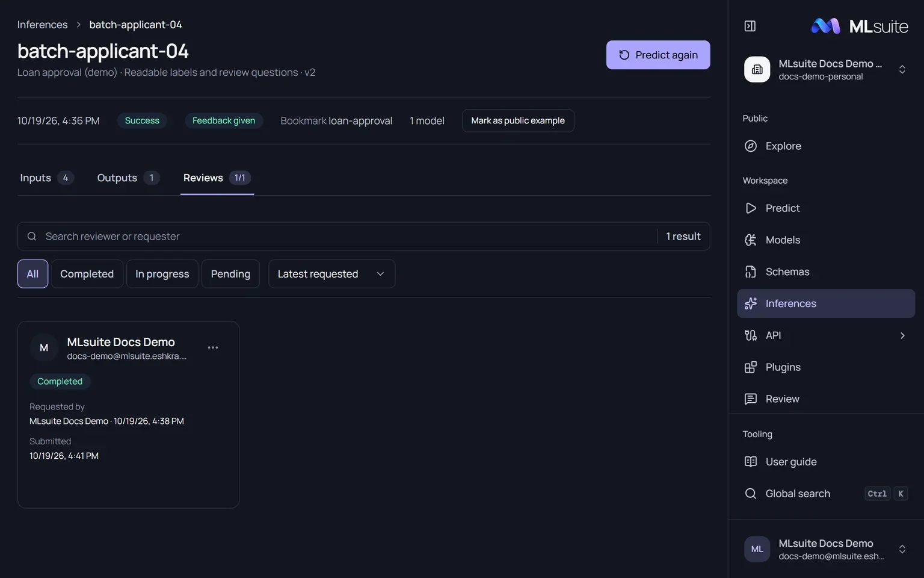Screen dimensions: 924x578
Task: Filter reviews by Completed
Action: [x=87, y=274]
